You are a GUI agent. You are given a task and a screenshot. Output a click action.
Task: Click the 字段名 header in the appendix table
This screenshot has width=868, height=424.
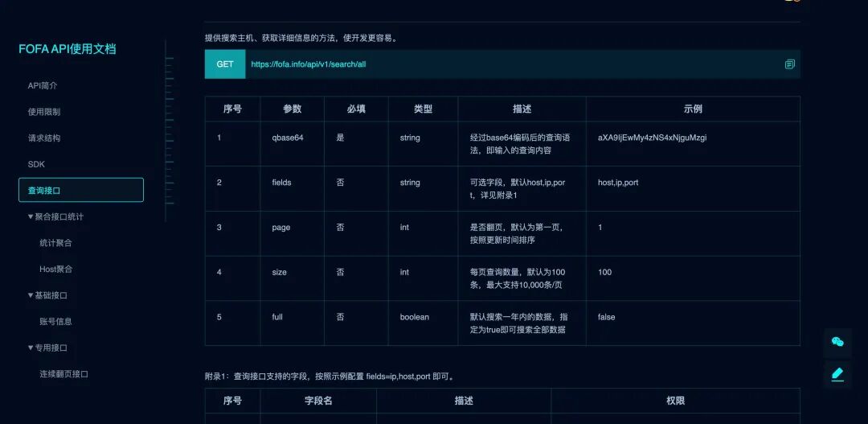tap(318, 401)
